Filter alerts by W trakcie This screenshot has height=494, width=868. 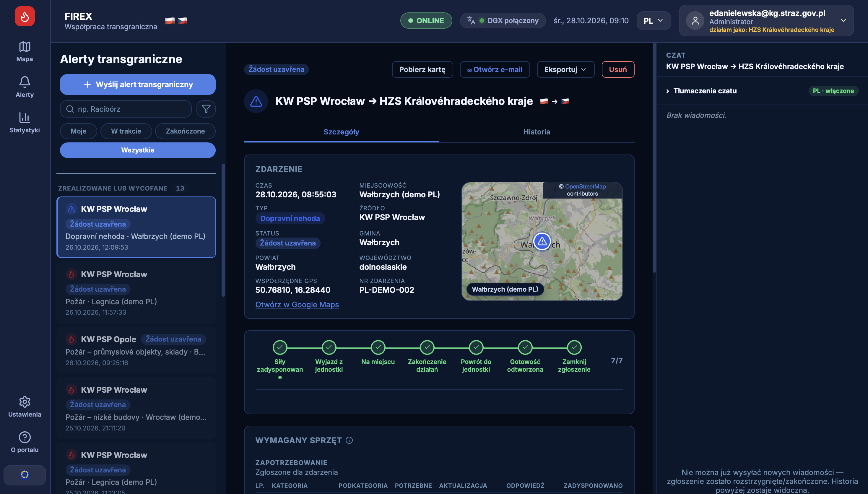[126, 131]
